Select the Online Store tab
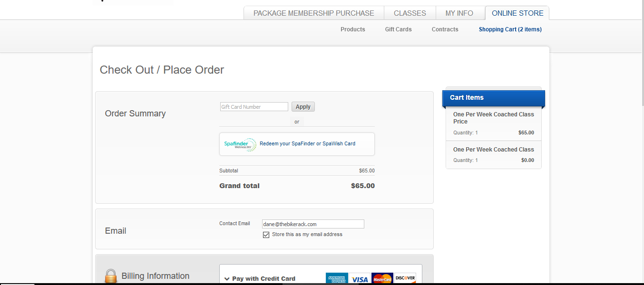The height and width of the screenshot is (285, 644). coord(517,13)
